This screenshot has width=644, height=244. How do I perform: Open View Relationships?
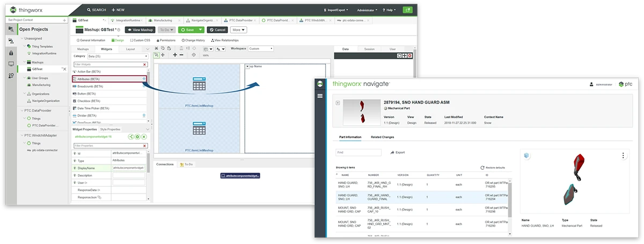(x=224, y=40)
